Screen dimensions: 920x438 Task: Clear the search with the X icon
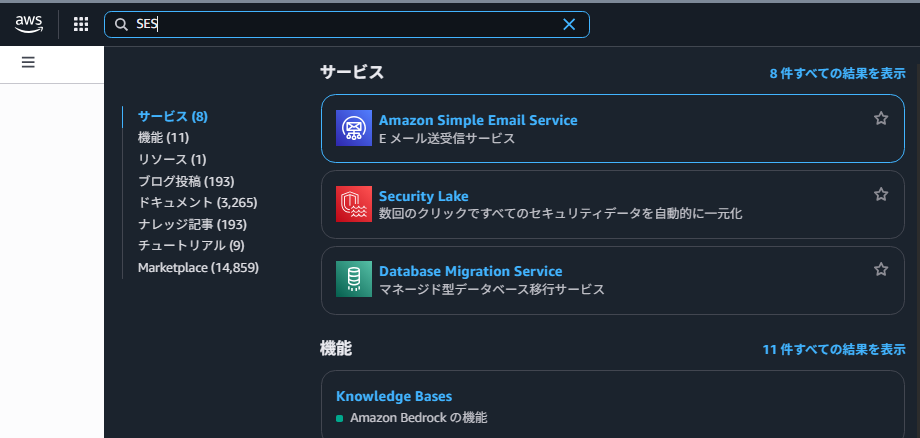coord(569,25)
